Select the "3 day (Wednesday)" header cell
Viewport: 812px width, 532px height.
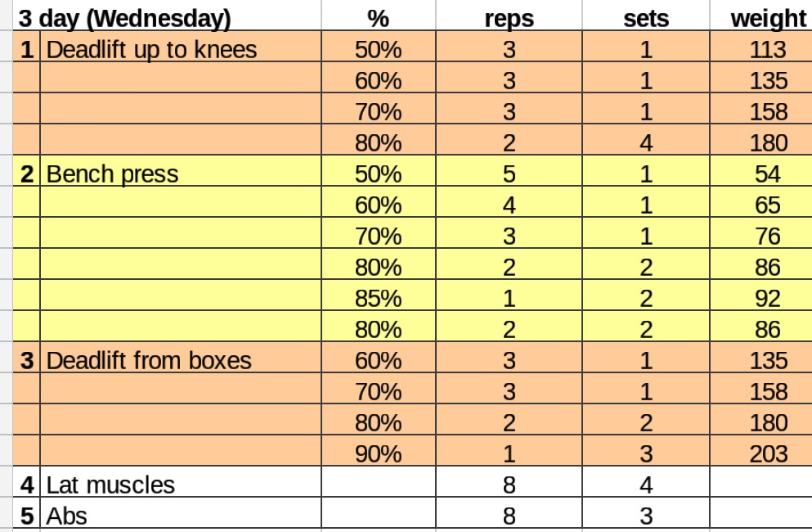pos(124,18)
